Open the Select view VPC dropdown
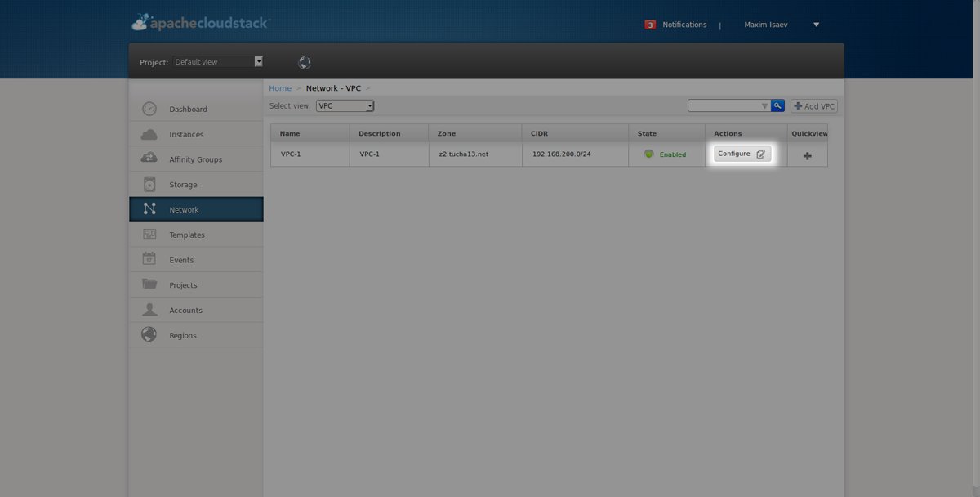Viewport: 980px width, 497px height. click(345, 106)
